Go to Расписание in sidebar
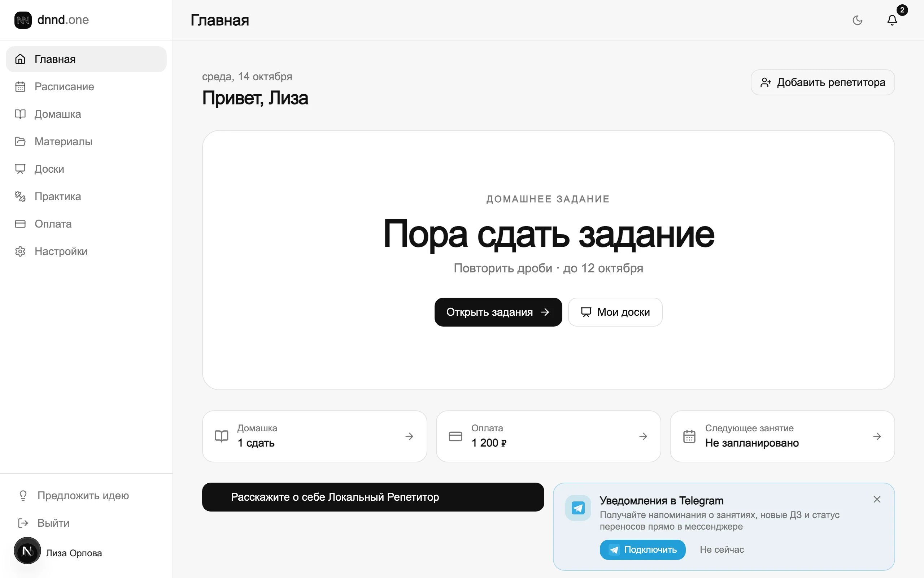Viewport: 924px width, 578px height. [86, 87]
